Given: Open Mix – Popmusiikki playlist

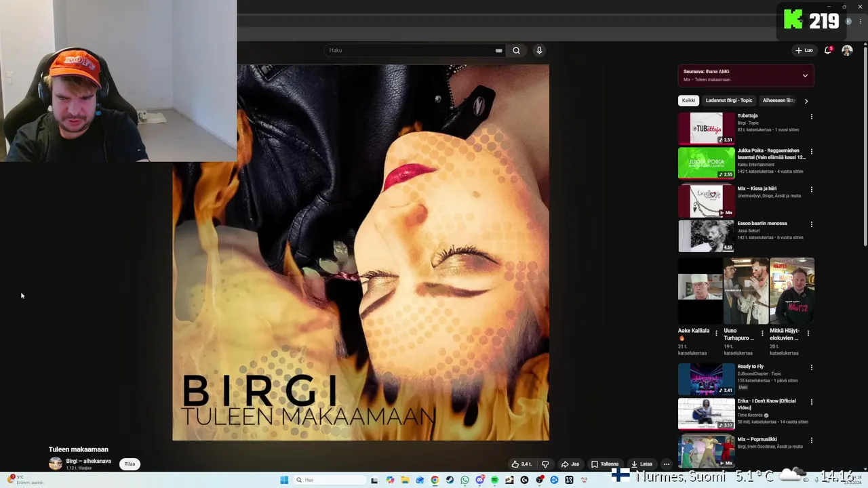Looking at the screenshot, I should click(706, 451).
